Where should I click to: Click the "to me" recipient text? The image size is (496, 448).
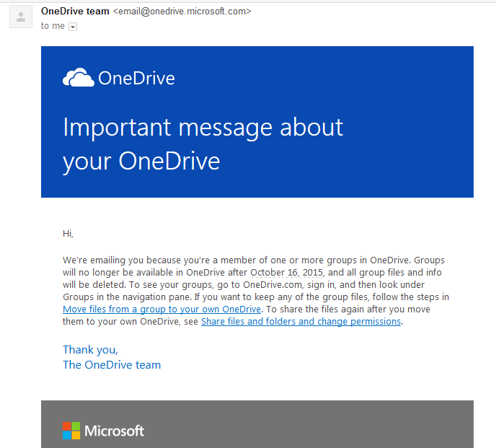[x=53, y=26]
